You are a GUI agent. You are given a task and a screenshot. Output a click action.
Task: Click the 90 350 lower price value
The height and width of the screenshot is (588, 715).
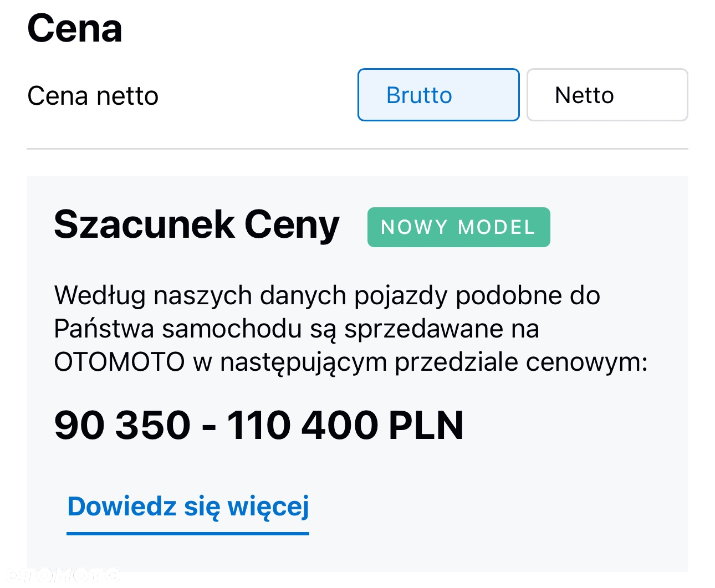coord(122,425)
